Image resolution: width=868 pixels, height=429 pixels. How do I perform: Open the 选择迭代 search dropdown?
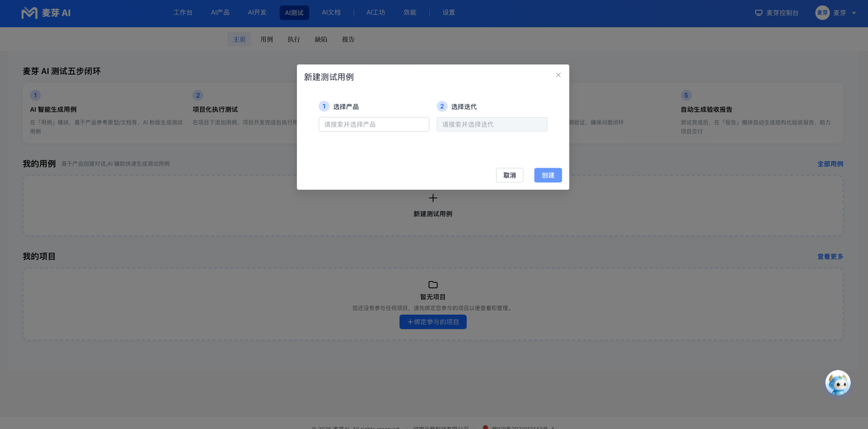492,124
